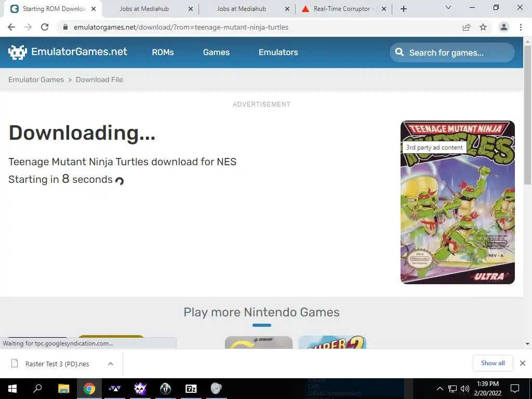This screenshot has height=399, width=532.
Task: Click the Download File breadcrumb
Action: point(99,79)
